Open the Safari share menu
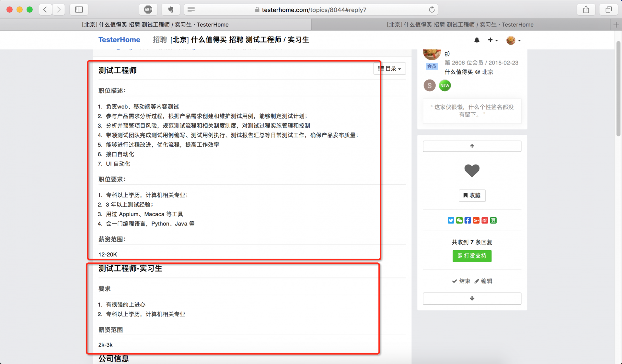 coord(586,9)
